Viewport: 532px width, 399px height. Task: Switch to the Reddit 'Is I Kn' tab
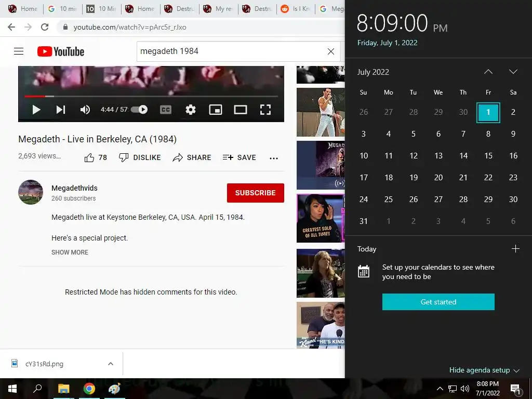tap(296, 9)
